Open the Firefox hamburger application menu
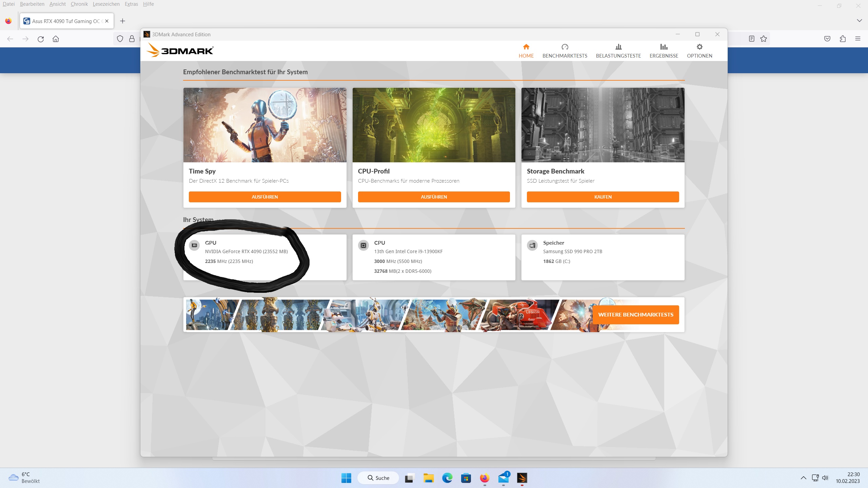The height and width of the screenshot is (488, 868). click(x=858, y=39)
